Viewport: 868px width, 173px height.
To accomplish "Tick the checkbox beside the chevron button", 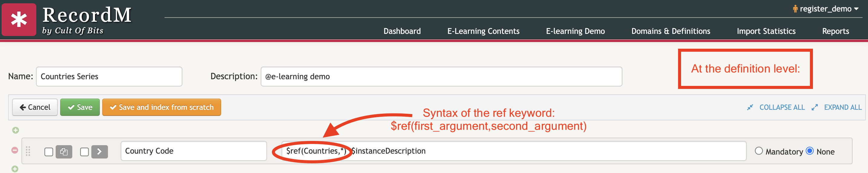I will tap(85, 152).
